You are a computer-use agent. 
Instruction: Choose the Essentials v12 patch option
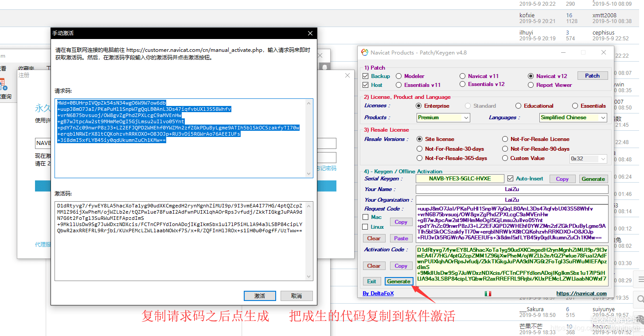click(463, 84)
